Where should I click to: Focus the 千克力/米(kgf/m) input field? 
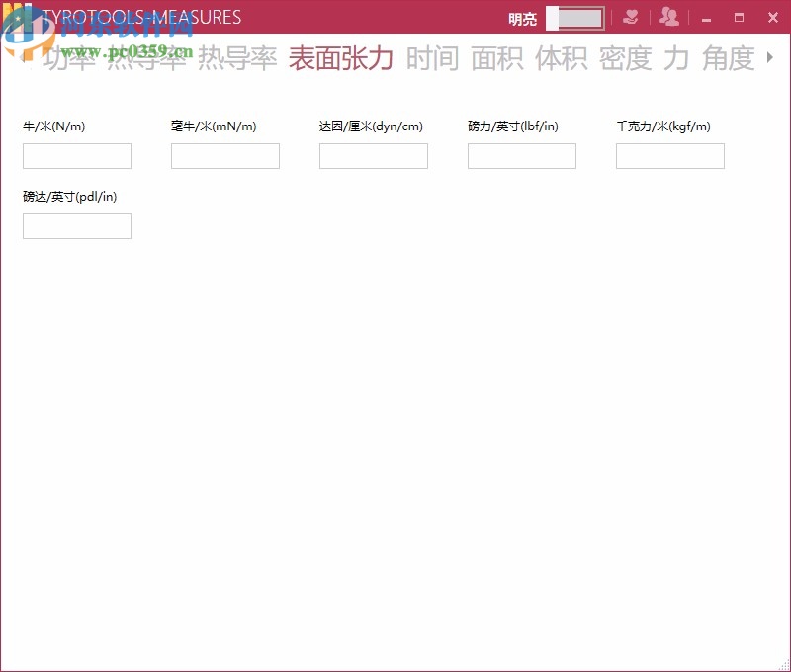pyautogui.click(x=670, y=156)
